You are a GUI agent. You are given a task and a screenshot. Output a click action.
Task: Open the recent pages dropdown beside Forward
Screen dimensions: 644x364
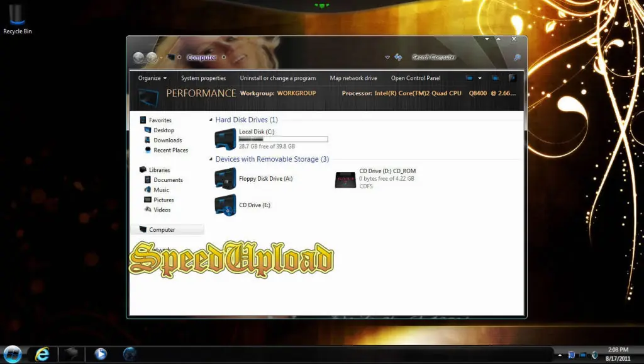click(x=161, y=57)
